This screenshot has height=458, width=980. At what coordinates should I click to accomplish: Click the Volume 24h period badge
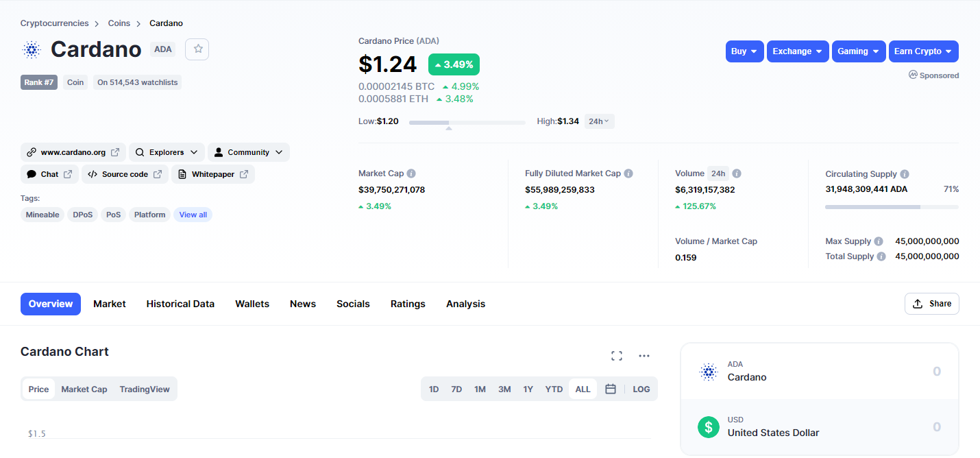tap(718, 173)
